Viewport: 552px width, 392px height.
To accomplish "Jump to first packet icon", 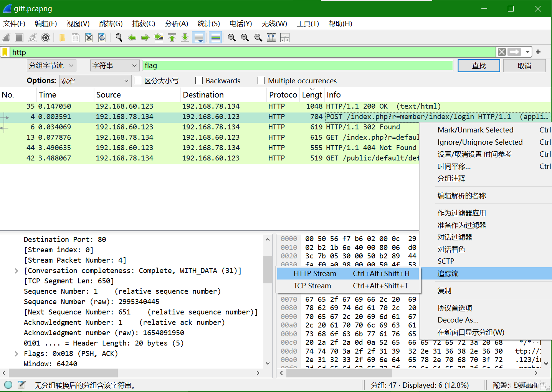I will (172, 38).
